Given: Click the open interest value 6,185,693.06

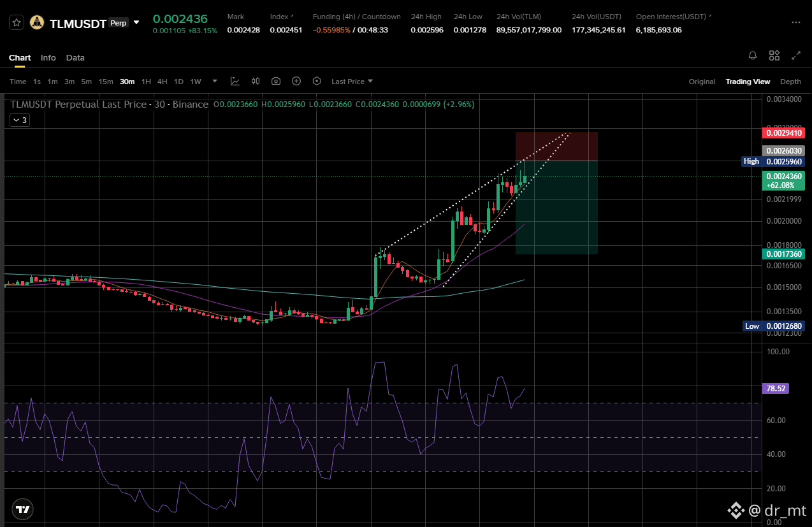Looking at the screenshot, I should click(658, 30).
